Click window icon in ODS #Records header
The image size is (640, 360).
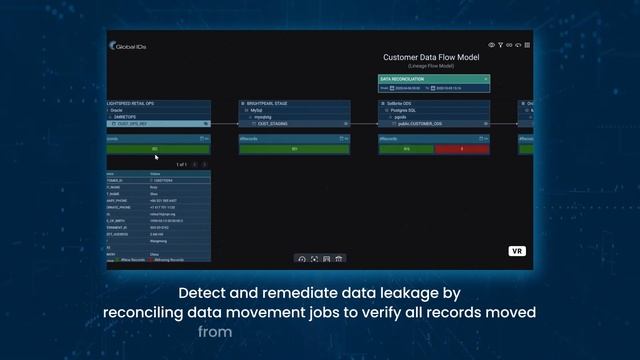point(481,139)
